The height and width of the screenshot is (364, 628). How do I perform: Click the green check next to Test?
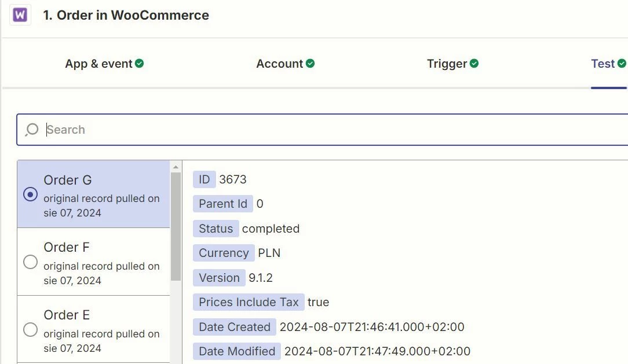click(x=622, y=63)
